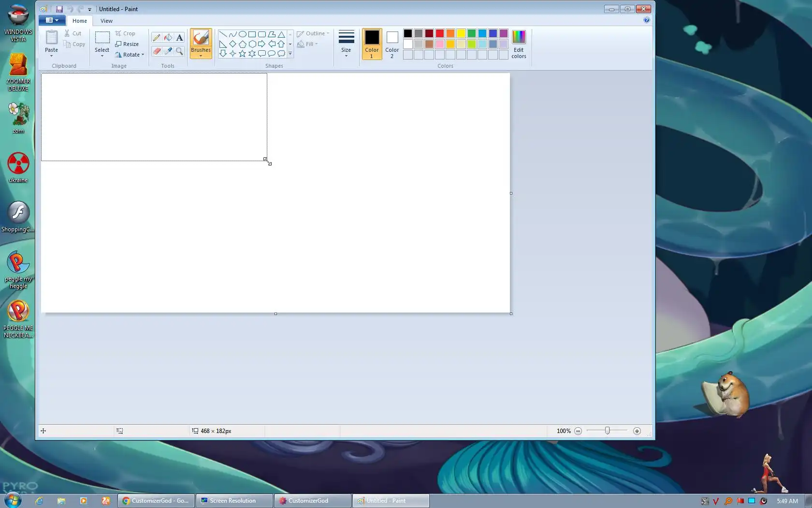
Task: Click the Paste clipboard icon
Action: (x=51, y=38)
